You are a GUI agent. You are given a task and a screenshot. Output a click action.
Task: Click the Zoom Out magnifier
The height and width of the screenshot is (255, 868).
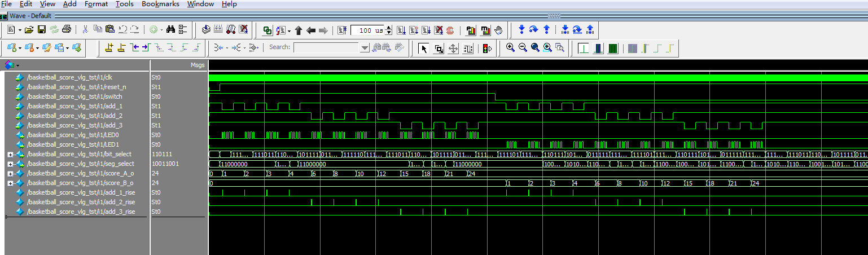[523, 48]
